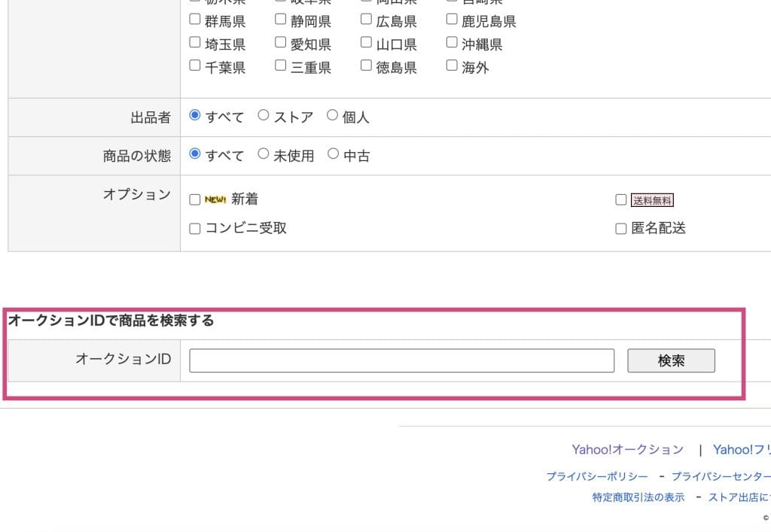
Task: Go to 特定商取引法の表示 link
Action: pos(638,497)
